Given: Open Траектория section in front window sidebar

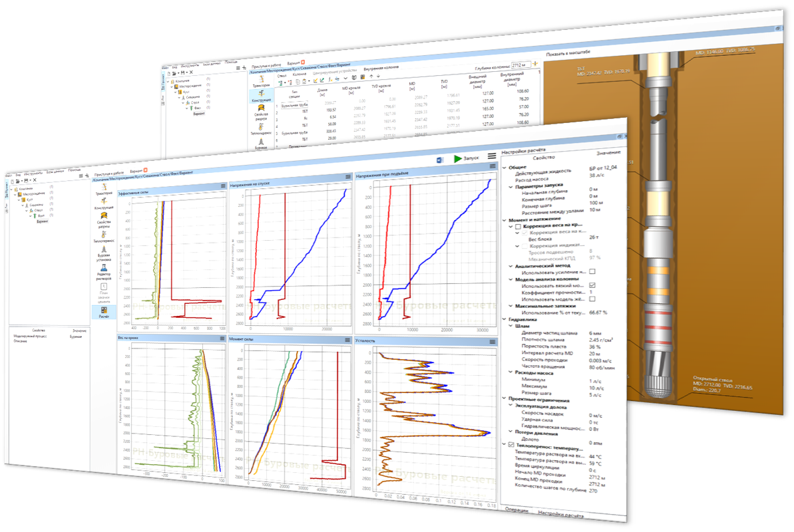Looking at the screenshot, I should pos(104,190).
